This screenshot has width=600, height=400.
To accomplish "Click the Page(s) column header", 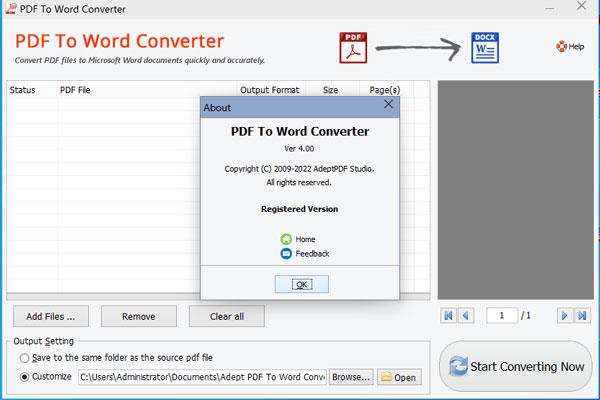I will point(385,90).
